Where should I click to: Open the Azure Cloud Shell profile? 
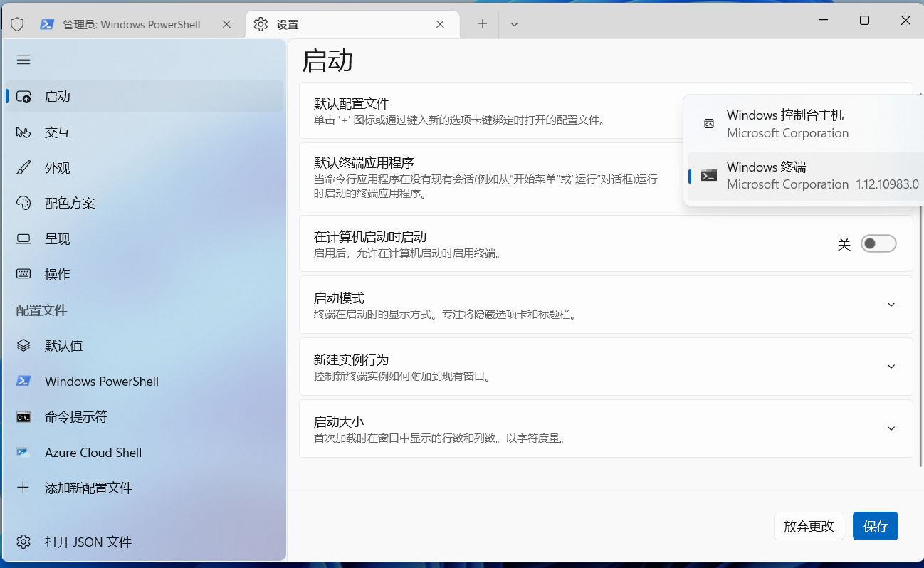click(x=145, y=453)
